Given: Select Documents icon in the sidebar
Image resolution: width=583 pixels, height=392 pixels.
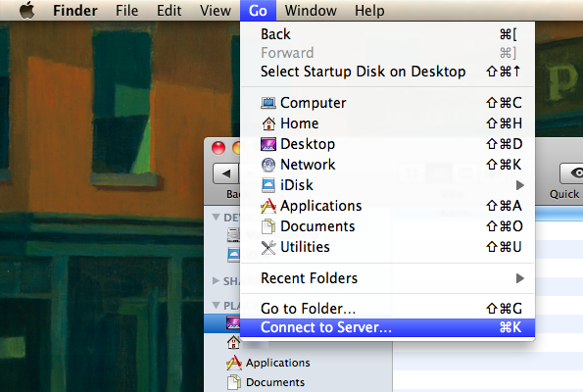Looking at the screenshot, I should 234,382.
